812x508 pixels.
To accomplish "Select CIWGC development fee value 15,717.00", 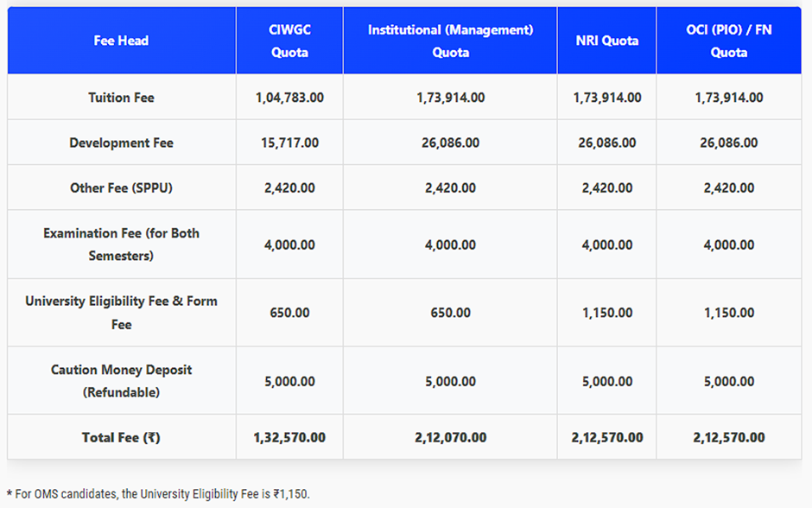I will pyautogui.click(x=289, y=143).
